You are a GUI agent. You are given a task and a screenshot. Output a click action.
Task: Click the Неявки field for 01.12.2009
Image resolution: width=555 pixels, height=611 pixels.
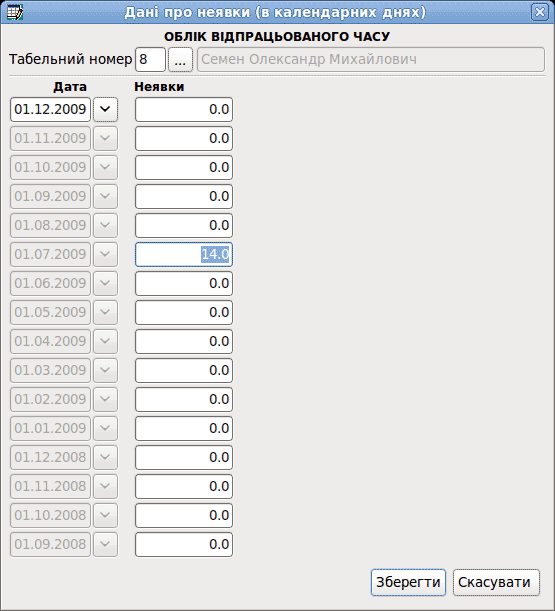tap(184, 109)
